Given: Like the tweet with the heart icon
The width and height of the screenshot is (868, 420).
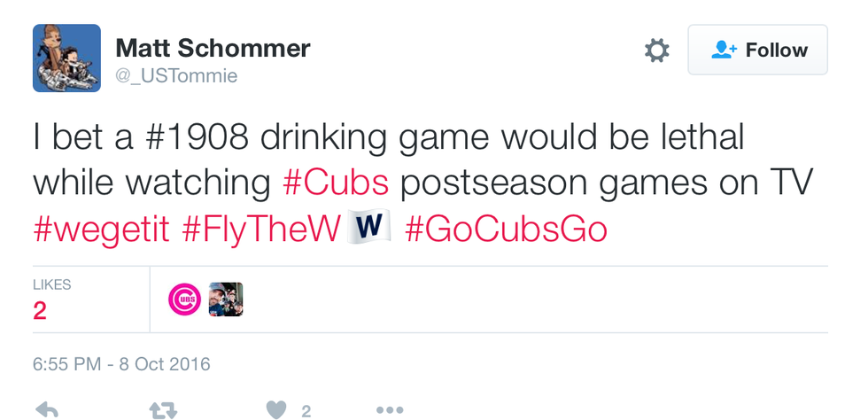Looking at the screenshot, I should coord(276,410).
